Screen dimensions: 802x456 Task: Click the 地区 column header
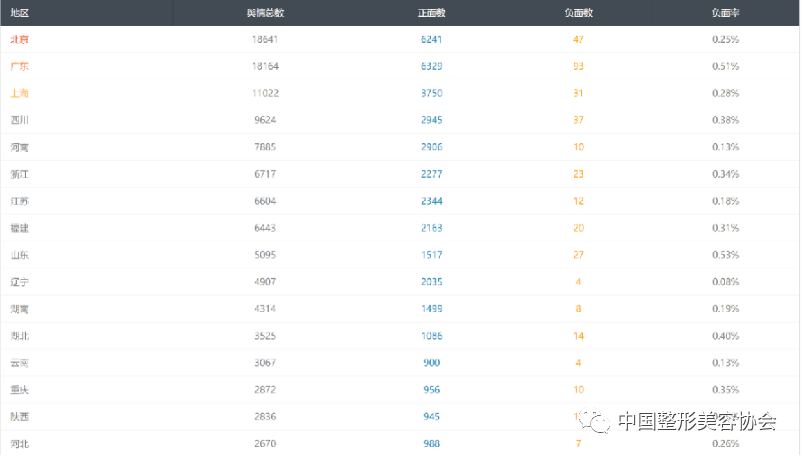(19, 13)
